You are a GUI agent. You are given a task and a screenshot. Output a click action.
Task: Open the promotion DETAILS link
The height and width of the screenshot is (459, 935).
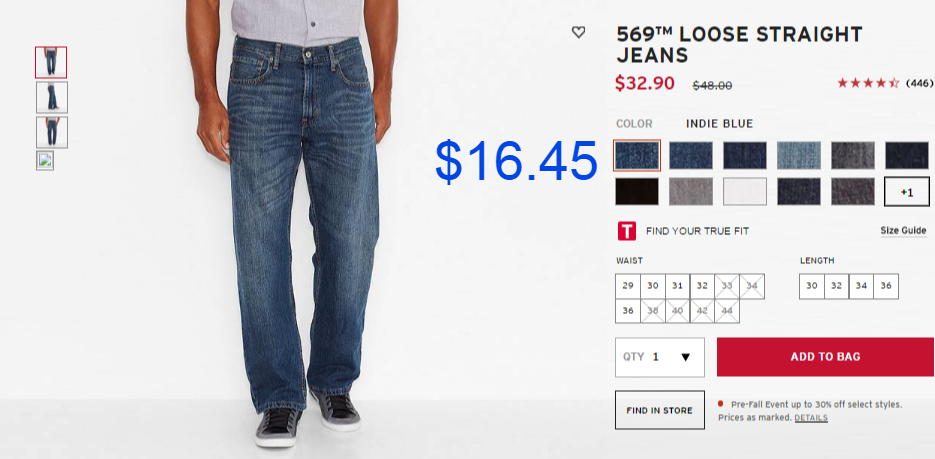point(811,418)
